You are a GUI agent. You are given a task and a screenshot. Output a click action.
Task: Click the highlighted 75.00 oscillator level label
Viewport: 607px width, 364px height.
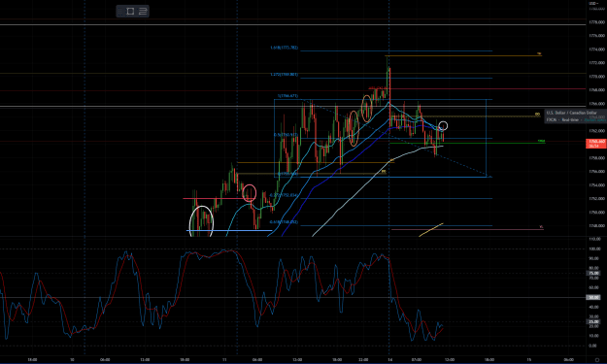[593, 273]
